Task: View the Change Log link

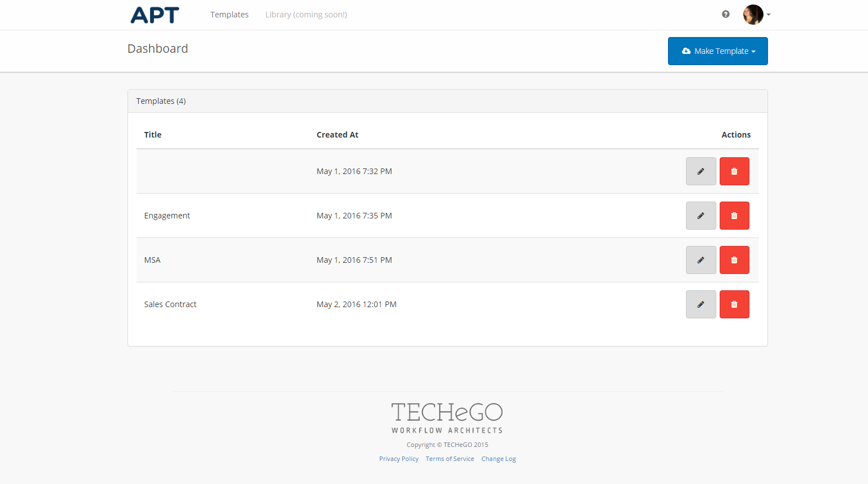Action: click(x=498, y=459)
